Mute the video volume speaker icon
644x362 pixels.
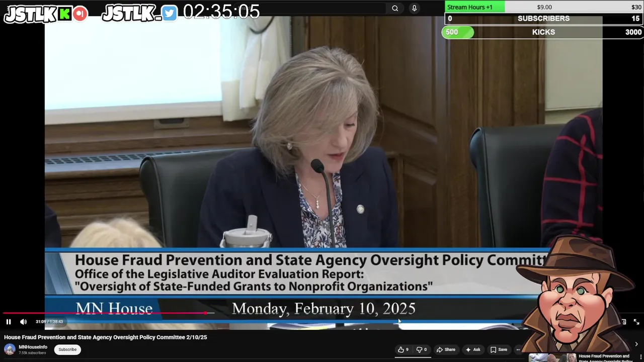(23, 322)
